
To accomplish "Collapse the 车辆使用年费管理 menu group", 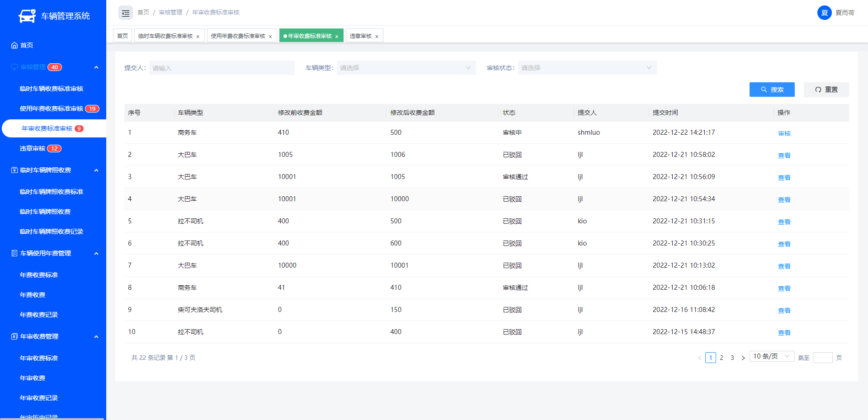I will point(96,254).
